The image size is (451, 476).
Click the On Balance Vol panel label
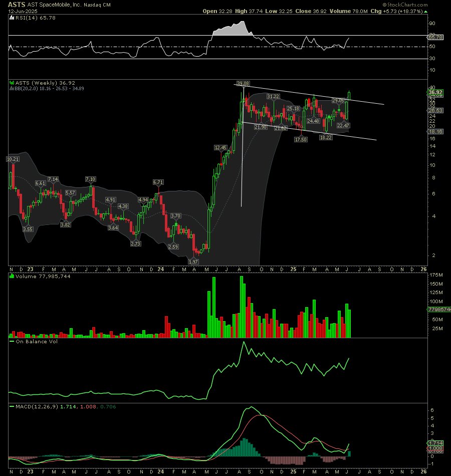click(x=37, y=342)
